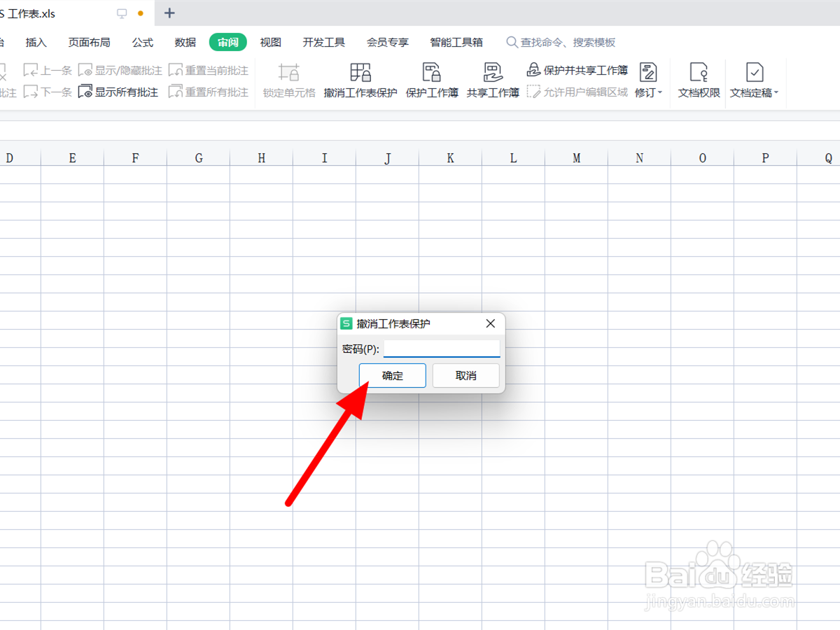Select column header H
Viewport: 840px width, 630px height.
point(262,158)
